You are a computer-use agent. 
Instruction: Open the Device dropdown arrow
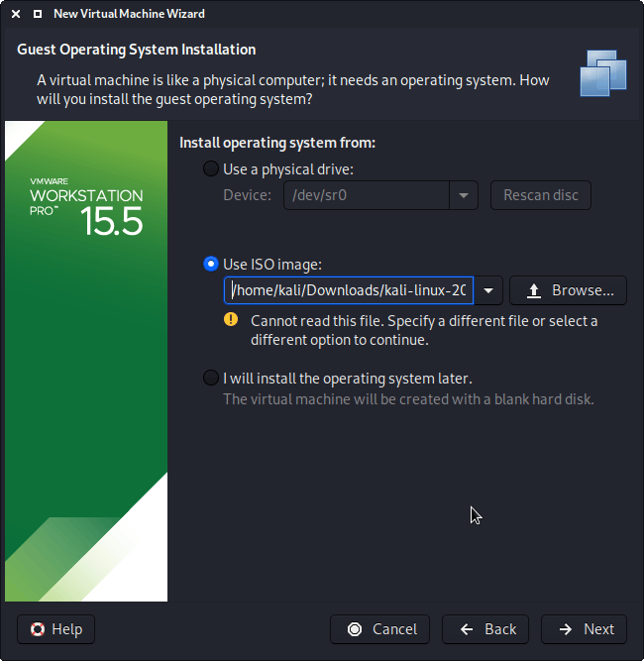(464, 195)
